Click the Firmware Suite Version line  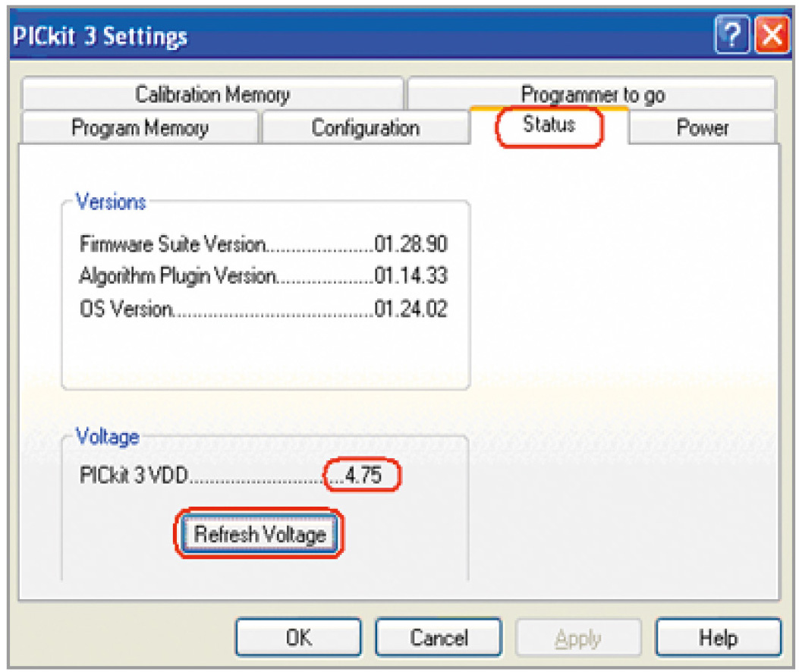[263, 244]
